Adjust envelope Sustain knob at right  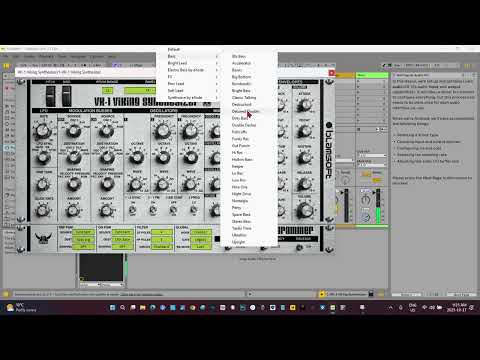point(304,158)
